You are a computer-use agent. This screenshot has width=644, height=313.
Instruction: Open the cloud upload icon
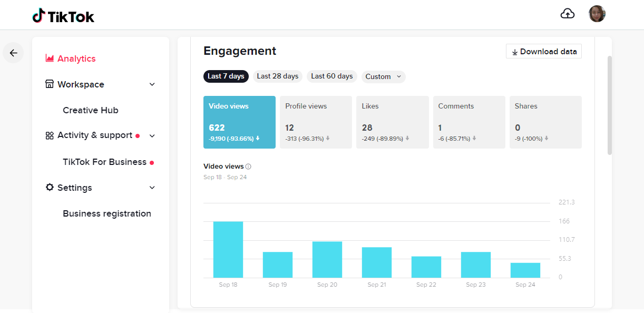[568, 14]
